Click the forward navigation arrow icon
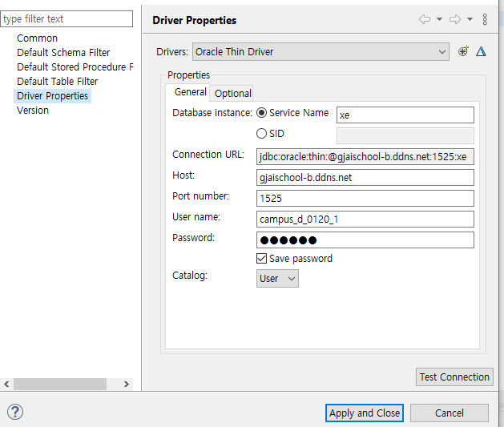Image resolution: width=504 pixels, height=427 pixels. tap(455, 19)
